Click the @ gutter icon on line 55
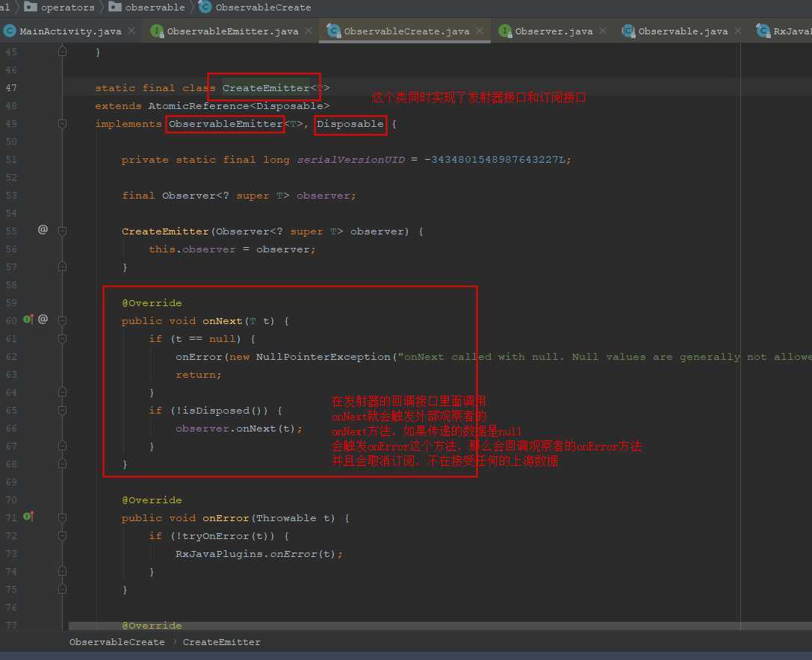812x660 pixels. click(x=43, y=230)
